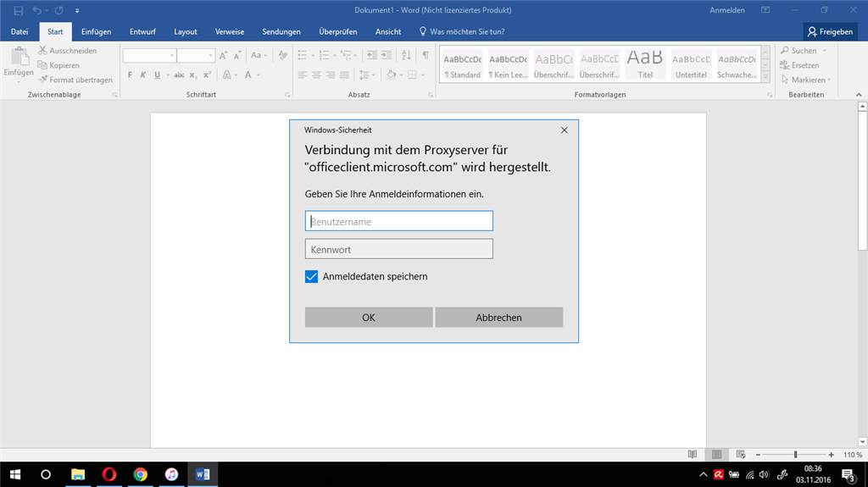This screenshot has height=487, width=868.
Task: Click the Einfügen paste clipboard icon
Action: (x=19, y=57)
